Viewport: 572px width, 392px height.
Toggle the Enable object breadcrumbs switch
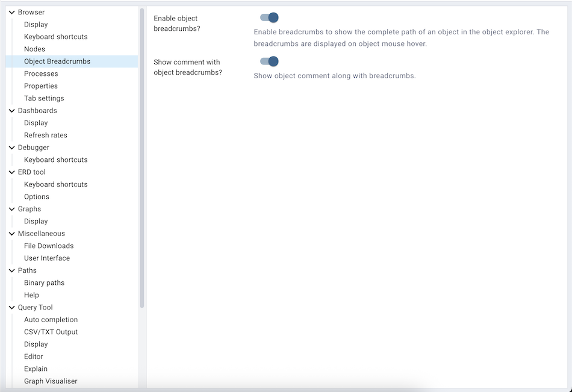[270, 17]
